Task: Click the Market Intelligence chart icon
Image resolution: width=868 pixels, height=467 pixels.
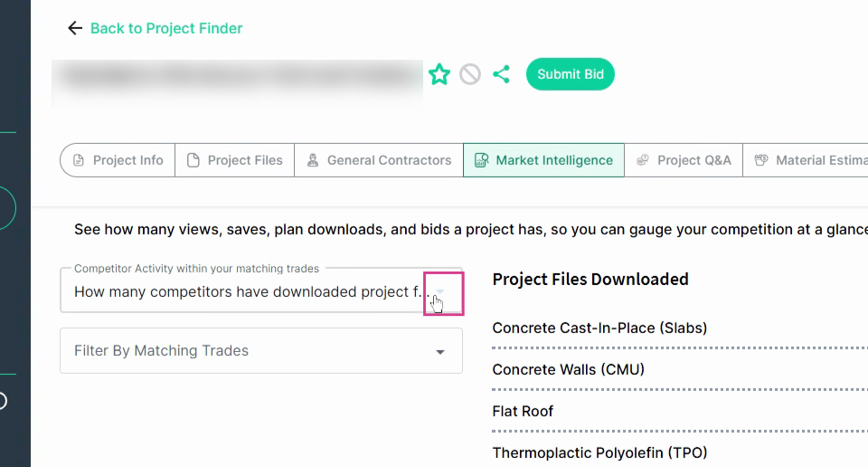Action: click(482, 160)
